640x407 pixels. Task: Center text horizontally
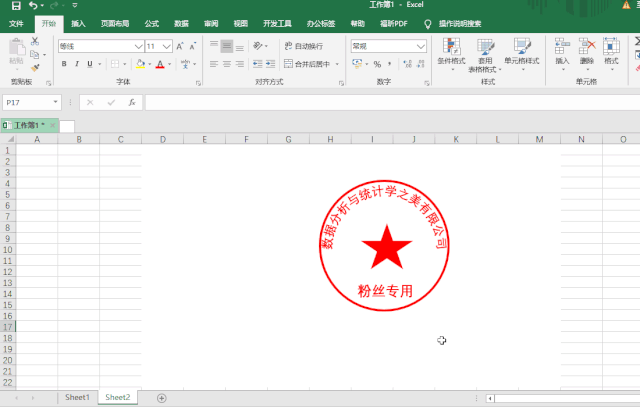point(227,64)
